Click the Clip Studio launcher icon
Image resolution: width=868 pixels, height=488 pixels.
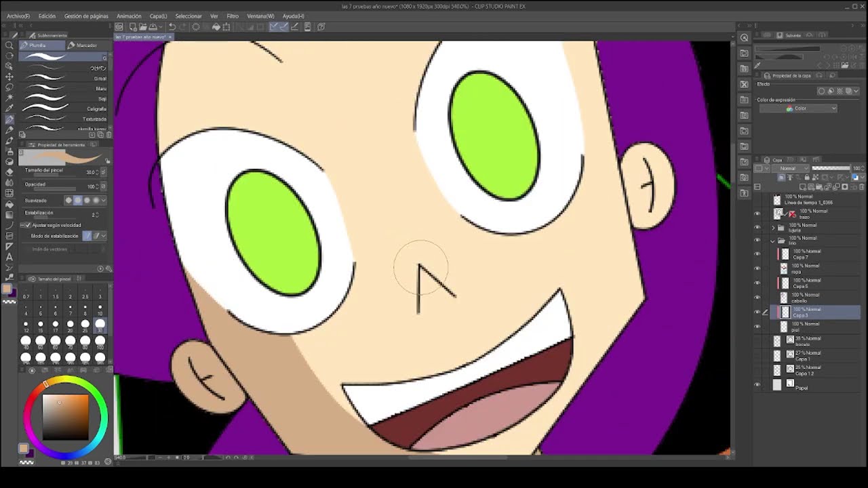(119, 27)
